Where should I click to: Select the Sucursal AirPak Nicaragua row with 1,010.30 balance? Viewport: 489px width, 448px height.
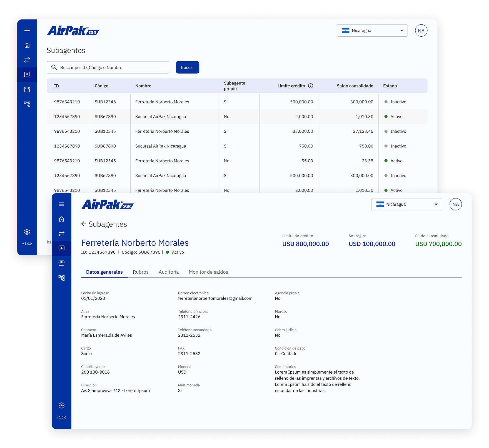pos(161,117)
